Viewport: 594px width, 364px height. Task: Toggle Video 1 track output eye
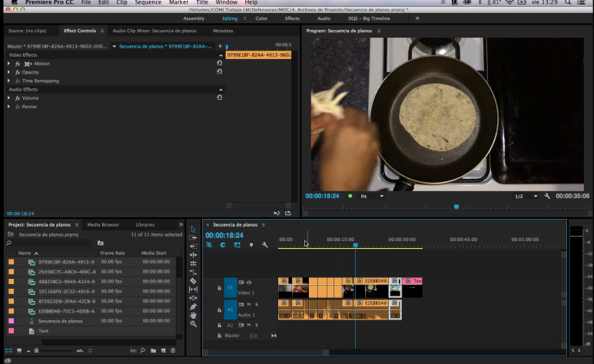tap(249, 283)
